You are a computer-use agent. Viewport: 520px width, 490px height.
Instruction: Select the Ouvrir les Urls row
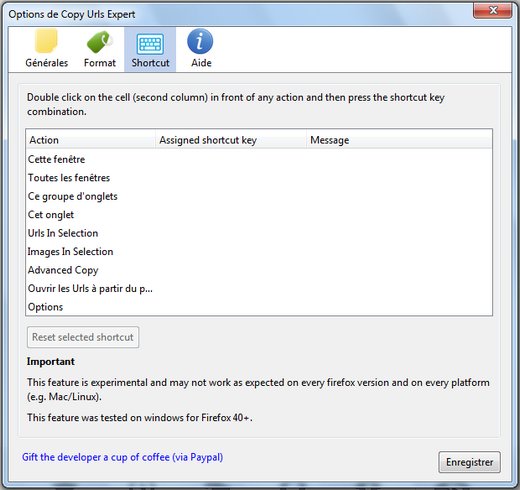pyautogui.click(x=259, y=288)
